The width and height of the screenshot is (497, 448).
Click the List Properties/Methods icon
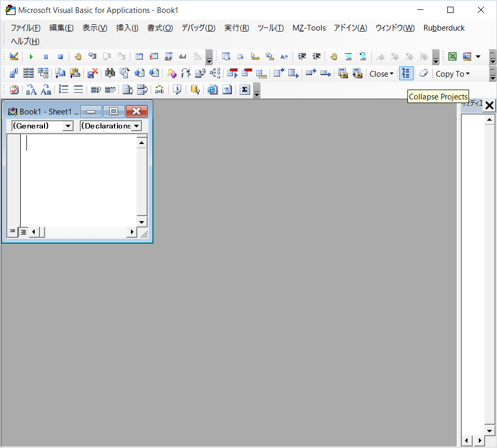click(x=226, y=56)
